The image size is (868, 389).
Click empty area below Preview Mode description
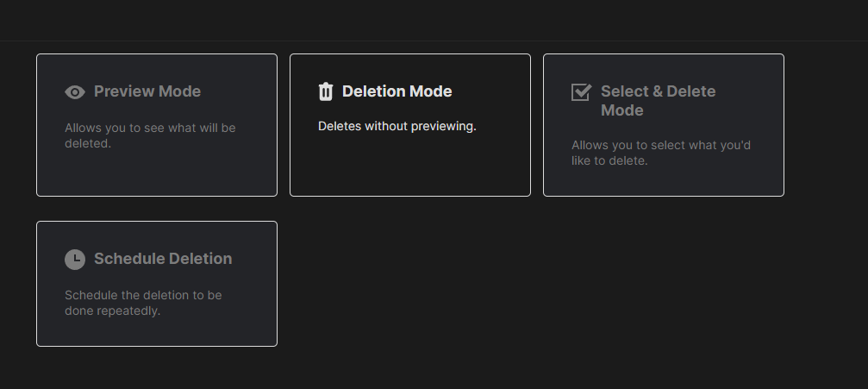(157, 173)
